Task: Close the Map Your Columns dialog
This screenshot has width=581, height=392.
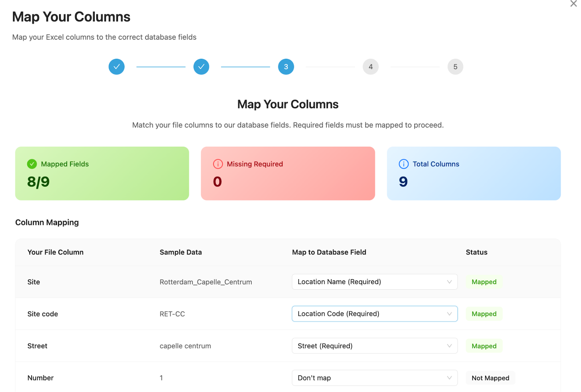Action: coord(573,4)
